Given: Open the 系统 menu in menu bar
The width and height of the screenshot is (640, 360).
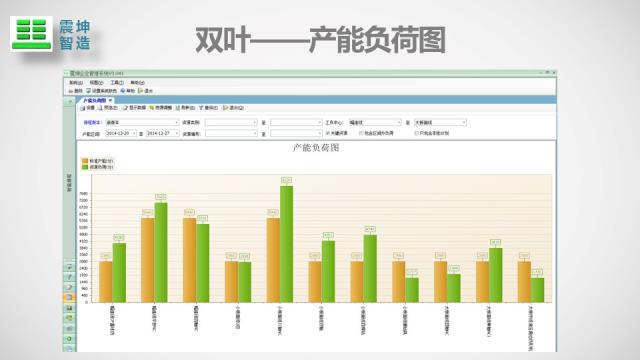Looking at the screenshot, I should point(76,83).
